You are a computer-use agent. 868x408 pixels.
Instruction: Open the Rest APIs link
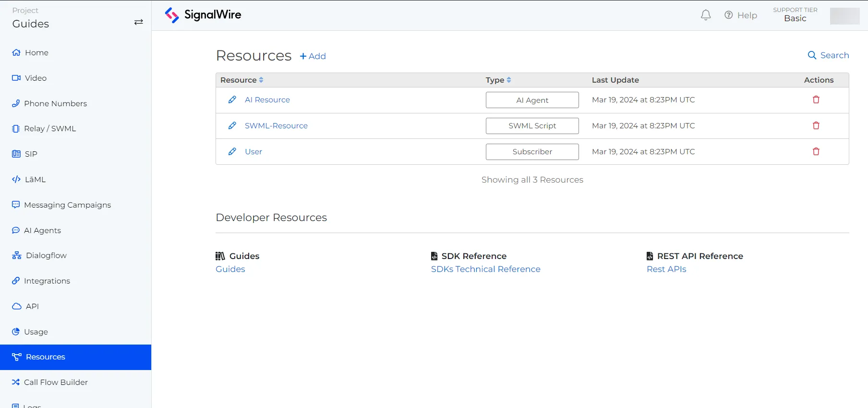coord(666,269)
